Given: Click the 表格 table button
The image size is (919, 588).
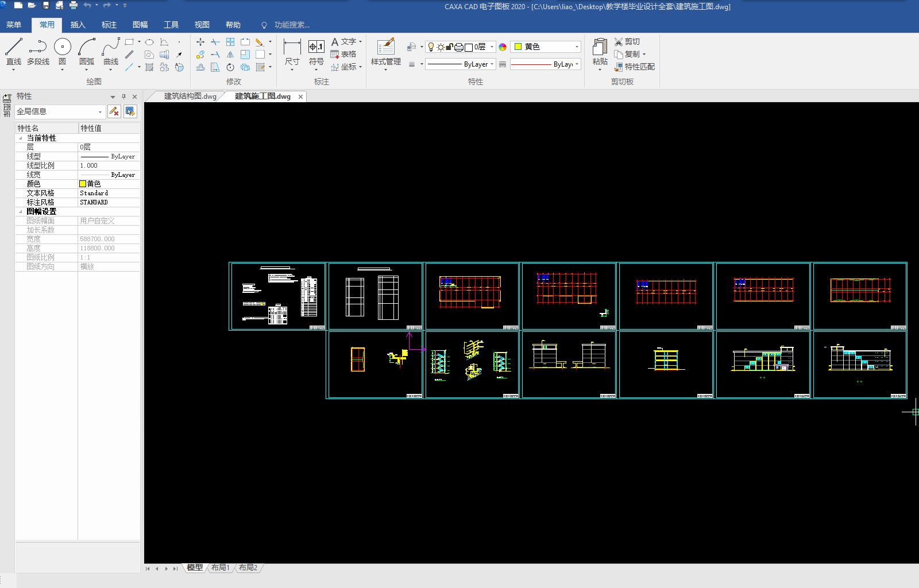Looking at the screenshot, I should (x=343, y=55).
